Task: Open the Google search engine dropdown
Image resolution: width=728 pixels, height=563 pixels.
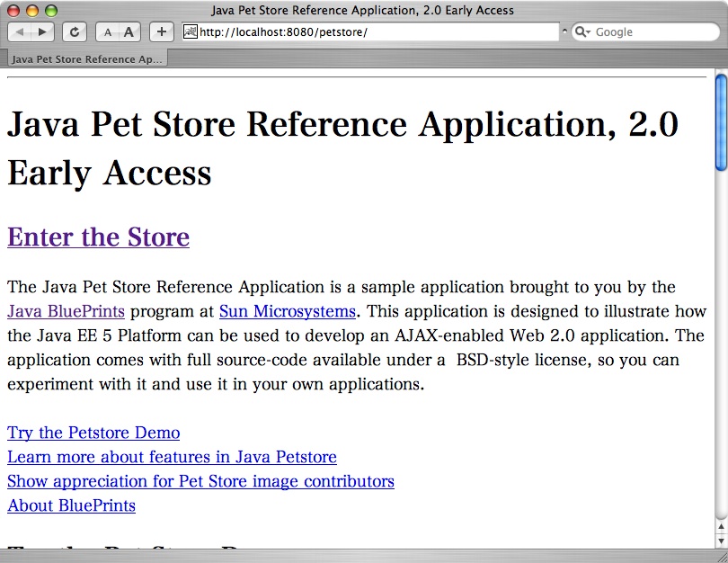Action: coord(589,31)
